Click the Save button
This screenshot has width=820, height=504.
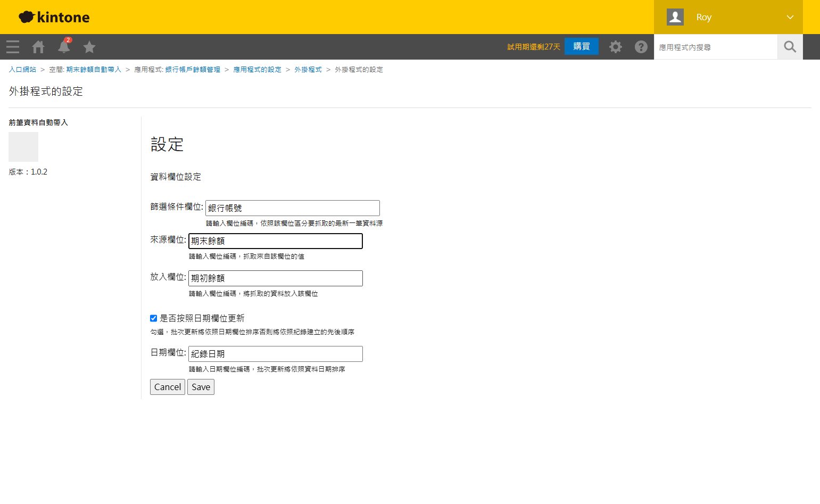coord(201,387)
